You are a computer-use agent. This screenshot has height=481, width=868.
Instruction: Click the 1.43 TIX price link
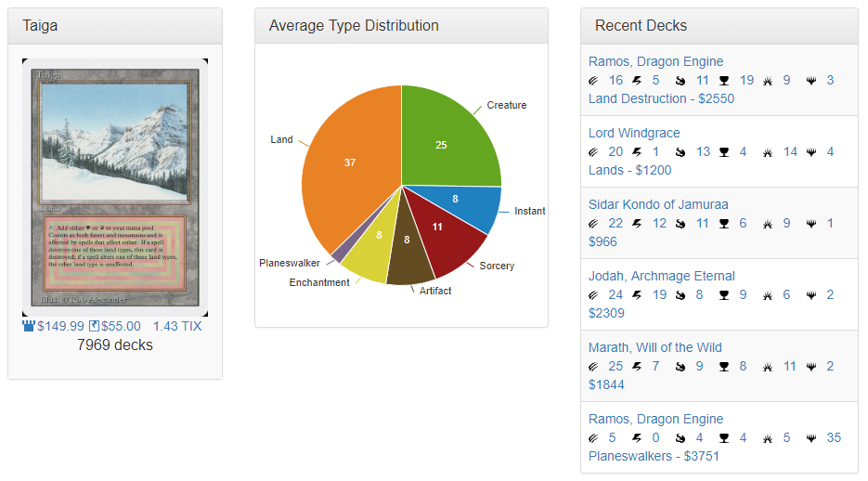point(176,326)
